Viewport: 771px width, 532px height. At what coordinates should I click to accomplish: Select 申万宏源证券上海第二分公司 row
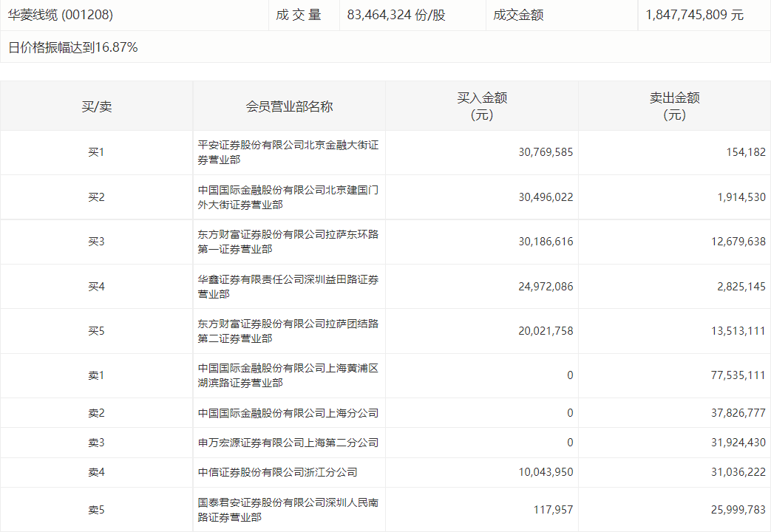pyautogui.click(x=288, y=443)
